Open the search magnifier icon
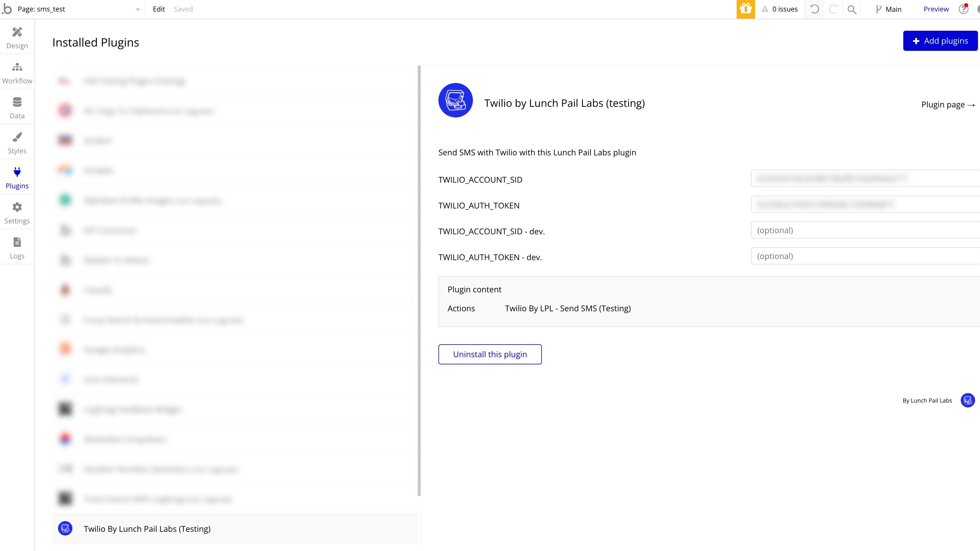980x551 pixels. (852, 9)
